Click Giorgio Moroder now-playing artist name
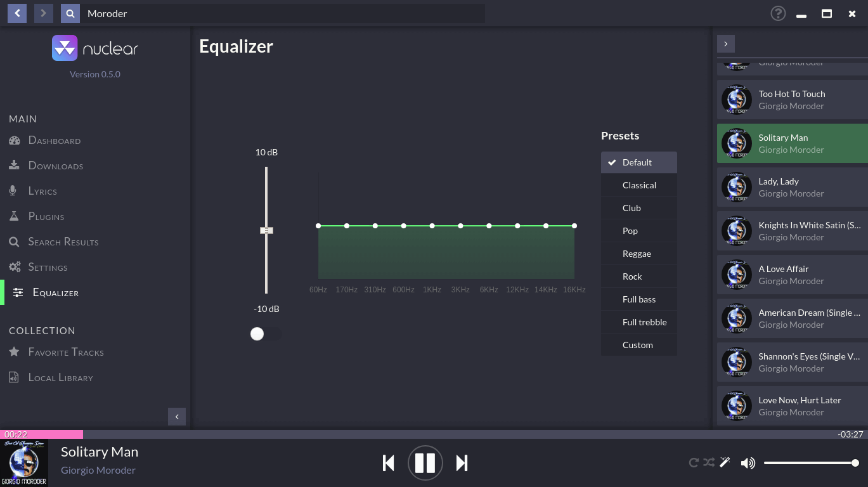The width and height of the screenshot is (868, 487). [x=98, y=470]
